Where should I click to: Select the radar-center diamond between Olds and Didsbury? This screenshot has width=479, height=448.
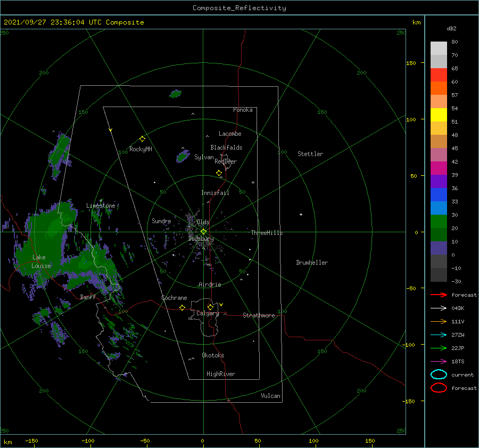(203, 232)
